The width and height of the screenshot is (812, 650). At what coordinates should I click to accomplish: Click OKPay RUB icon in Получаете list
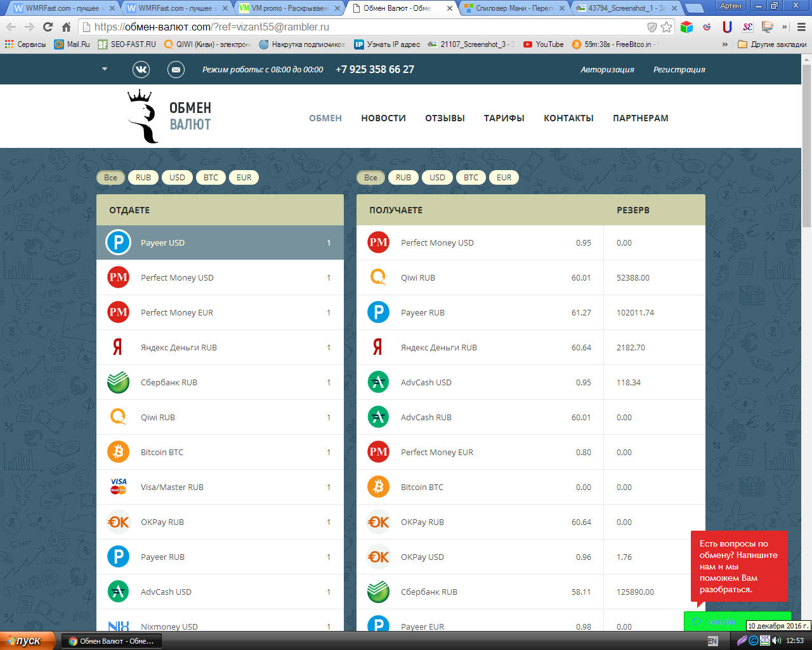tap(378, 522)
